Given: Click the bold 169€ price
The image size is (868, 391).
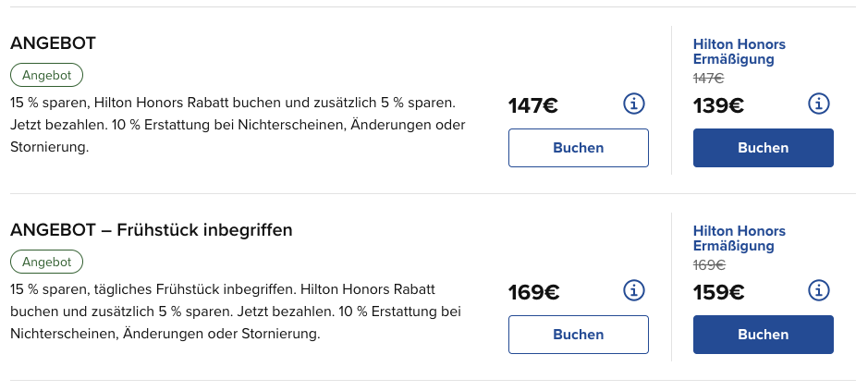Looking at the screenshot, I should pyautogui.click(x=534, y=292).
